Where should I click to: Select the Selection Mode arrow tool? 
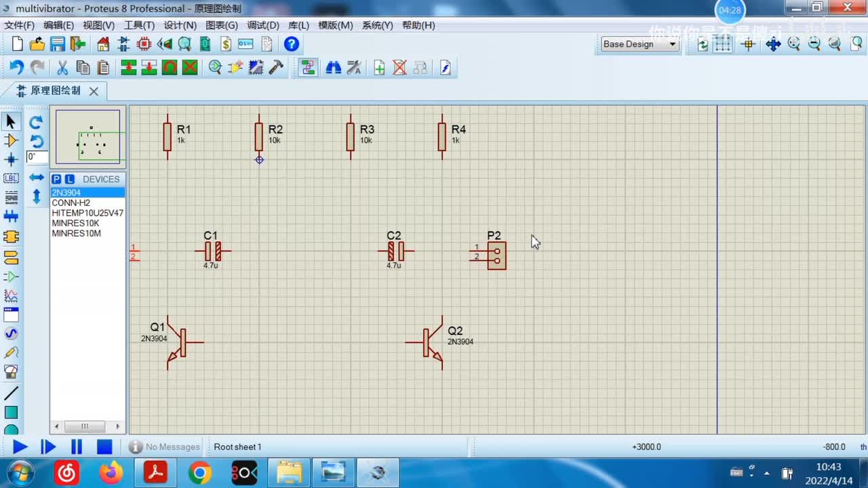[x=11, y=122]
